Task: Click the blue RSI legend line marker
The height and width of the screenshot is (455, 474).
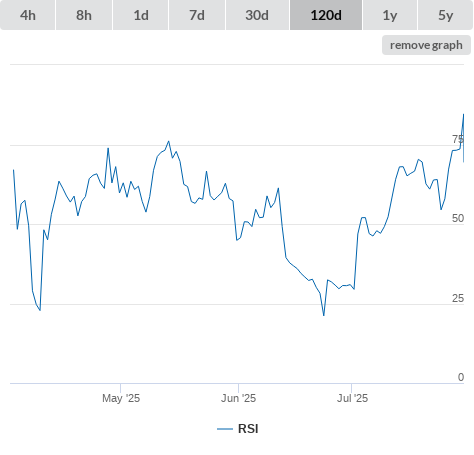Action: (x=225, y=429)
